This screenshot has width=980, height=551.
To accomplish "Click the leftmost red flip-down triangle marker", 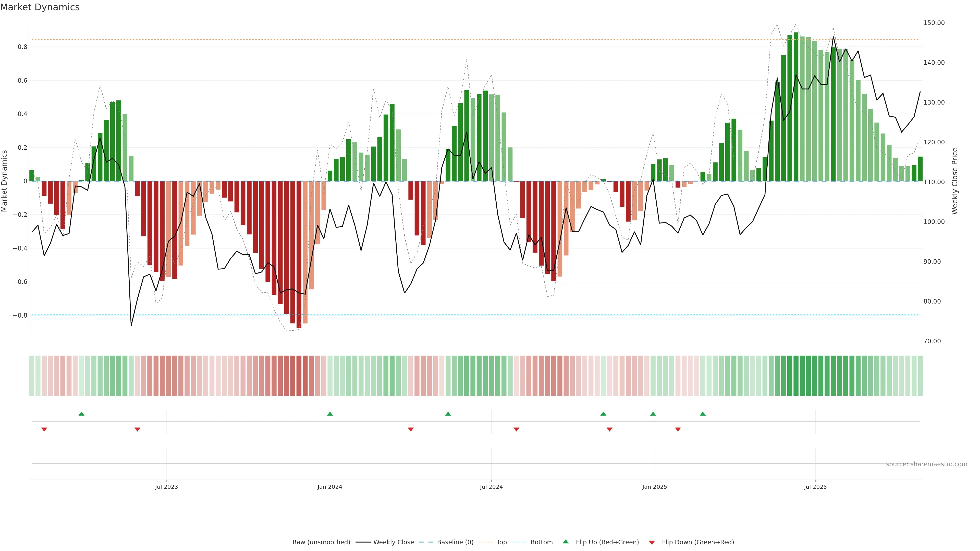I will point(44,429).
